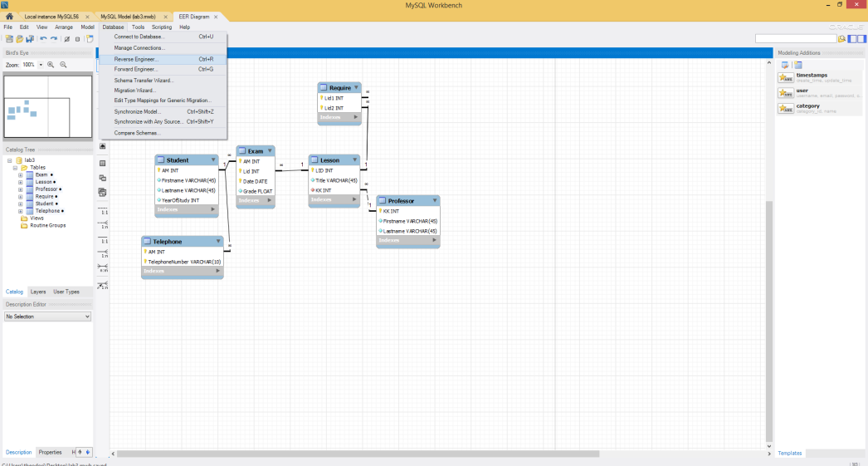Choose Reverse Engineer from Database menu
The image size is (868, 466).
[163, 59]
